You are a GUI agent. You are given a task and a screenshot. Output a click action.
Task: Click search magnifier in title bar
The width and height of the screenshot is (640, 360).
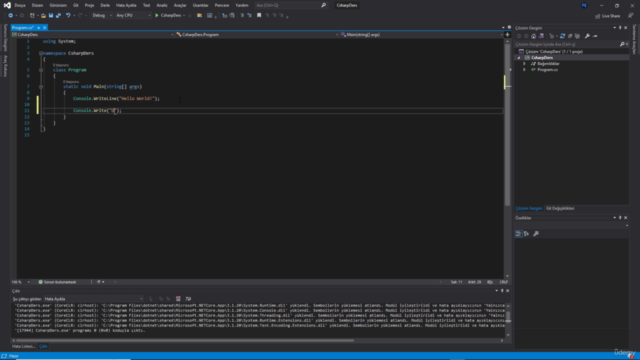[x=323, y=5]
